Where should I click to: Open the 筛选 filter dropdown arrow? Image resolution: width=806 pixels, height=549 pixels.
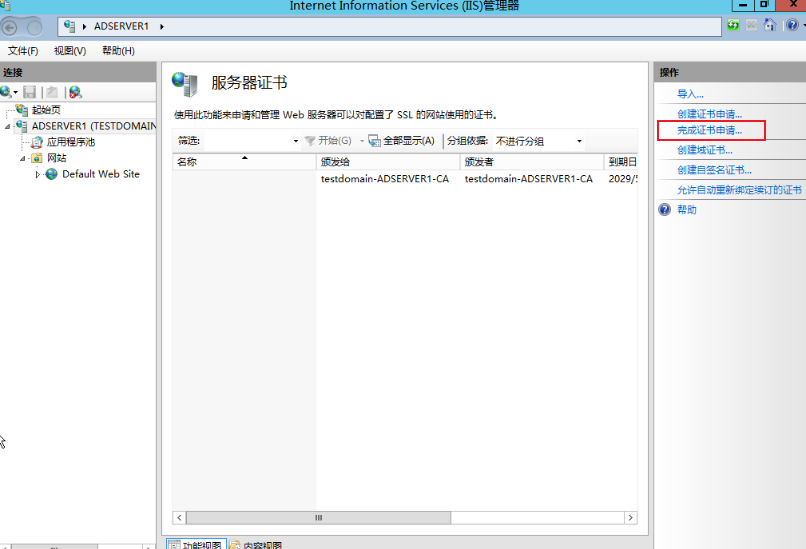[296, 141]
